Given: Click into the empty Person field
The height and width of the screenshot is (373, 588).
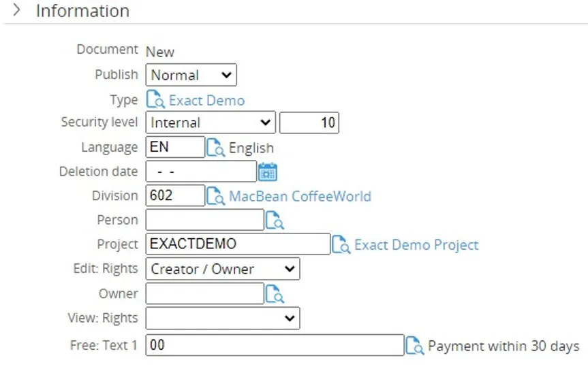Looking at the screenshot, I should [204, 220].
